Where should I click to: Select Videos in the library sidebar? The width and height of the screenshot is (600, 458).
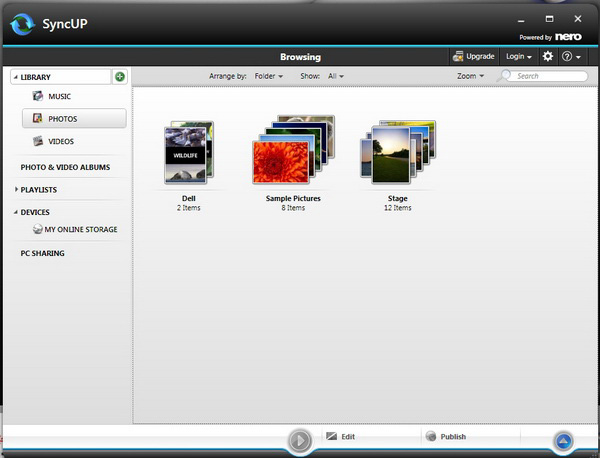(x=60, y=142)
